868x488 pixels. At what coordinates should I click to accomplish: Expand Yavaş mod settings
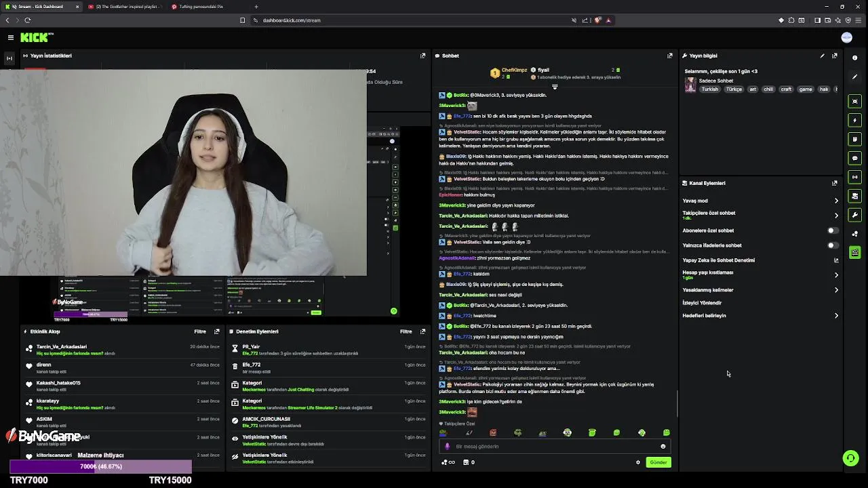(835, 201)
